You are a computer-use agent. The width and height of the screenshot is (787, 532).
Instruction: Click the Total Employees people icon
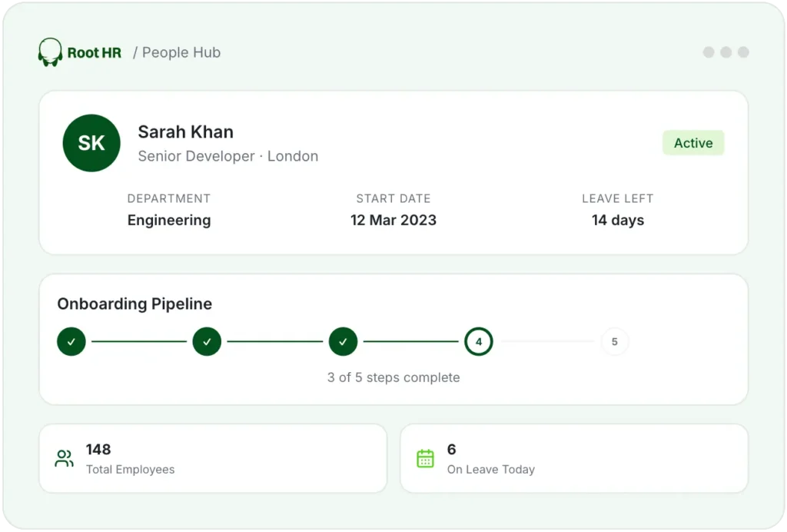point(65,459)
